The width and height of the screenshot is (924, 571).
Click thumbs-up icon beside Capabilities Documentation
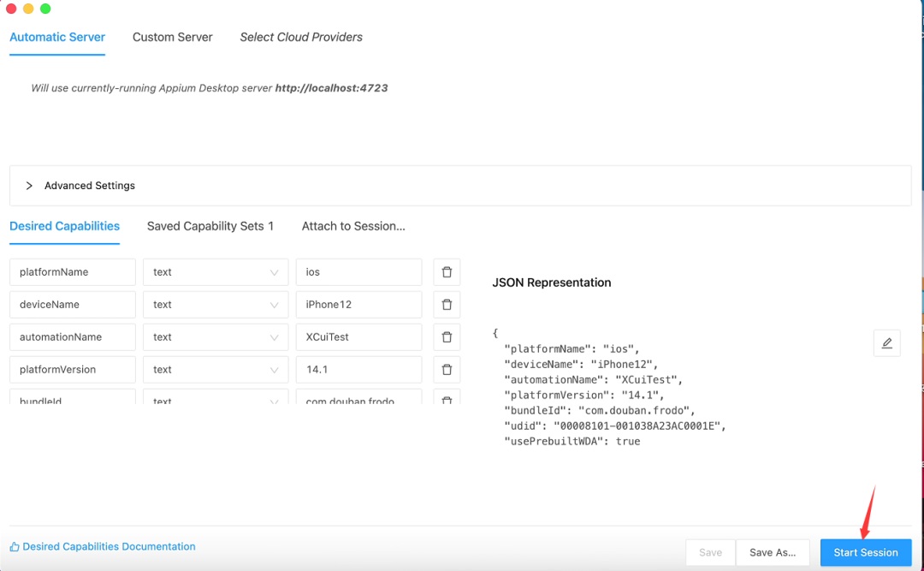tap(15, 547)
